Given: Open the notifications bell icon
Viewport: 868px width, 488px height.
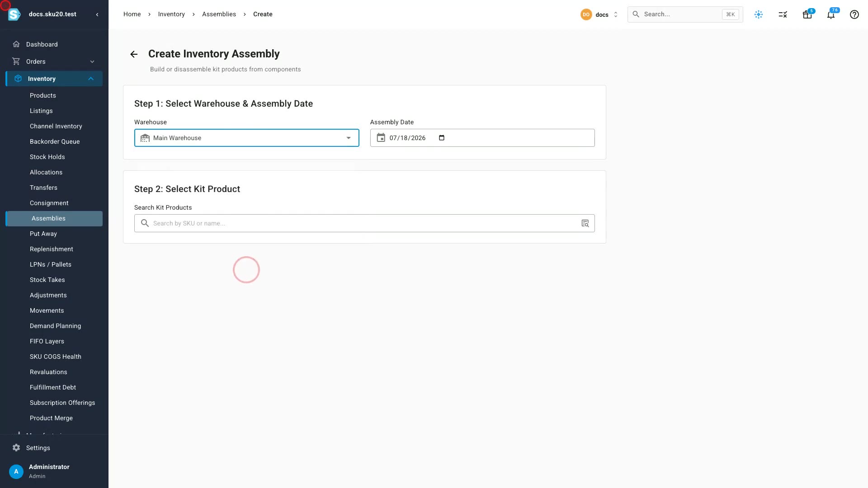Looking at the screenshot, I should (x=830, y=14).
